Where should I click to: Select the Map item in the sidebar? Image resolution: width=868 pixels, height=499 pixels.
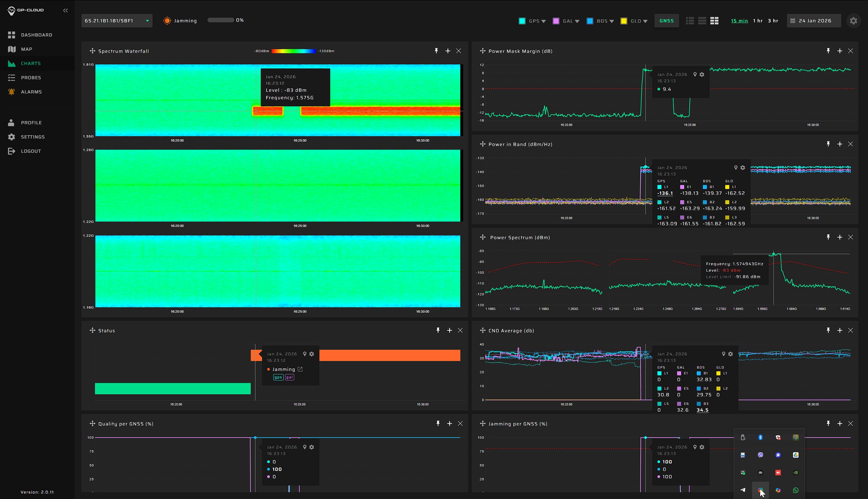27,49
